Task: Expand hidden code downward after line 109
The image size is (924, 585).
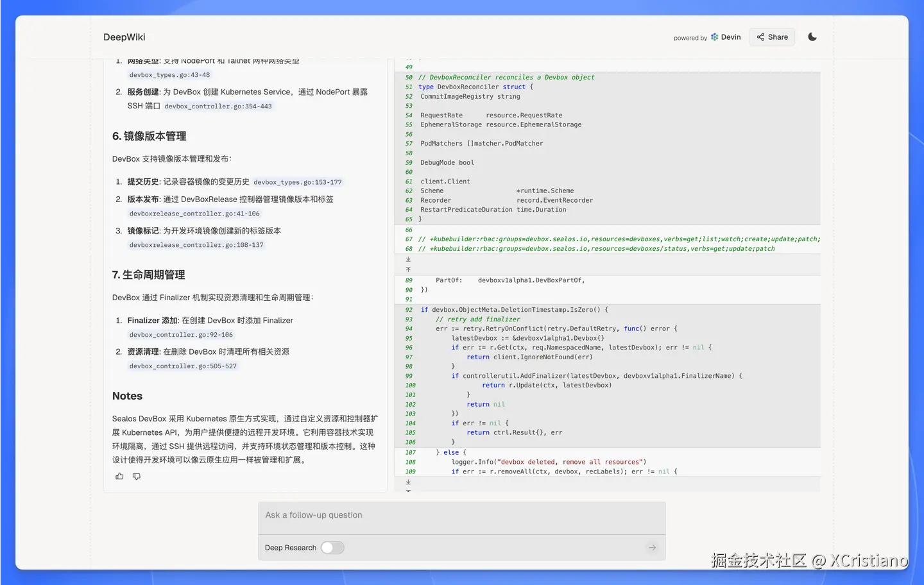Action: 408,482
